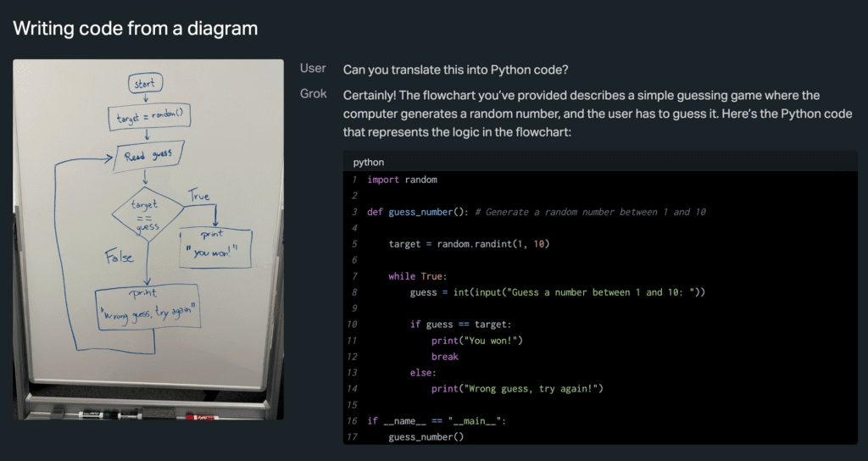Viewport: 868px width, 461px height.
Task: Click the red marker on the whiteboard tray
Action: tap(197, 416)
